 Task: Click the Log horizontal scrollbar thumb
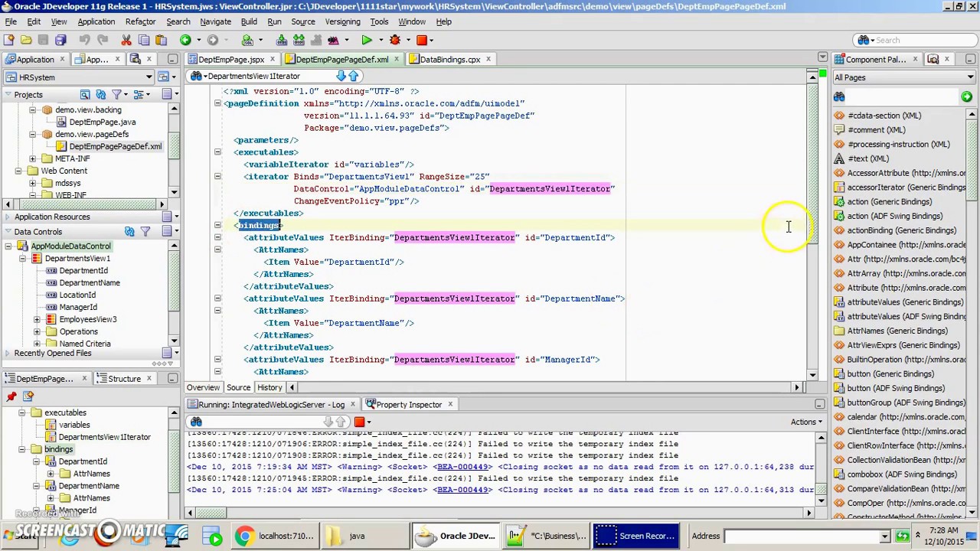click(211, 514)
